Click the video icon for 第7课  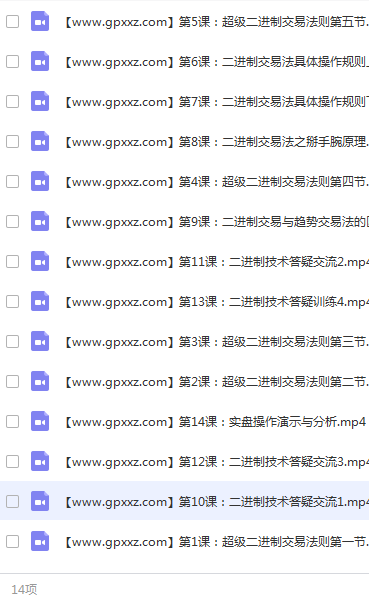pyautogui.click(x=40, y=101)
